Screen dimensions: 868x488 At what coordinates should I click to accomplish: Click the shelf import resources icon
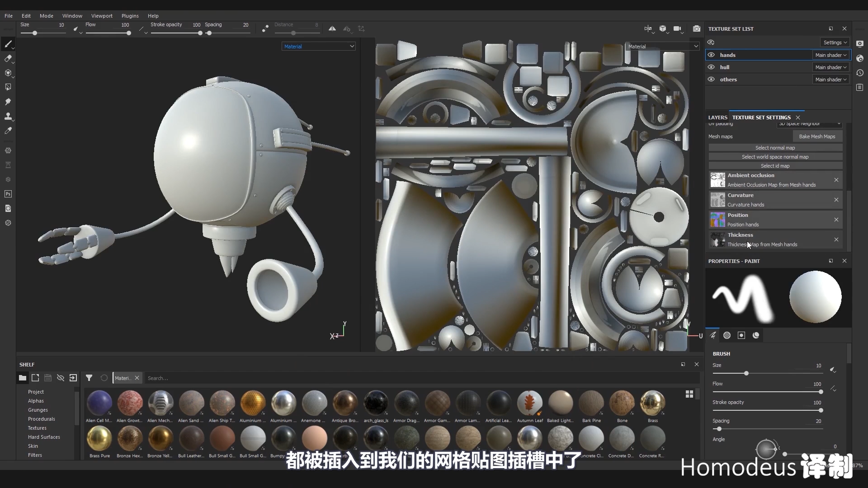73,378
